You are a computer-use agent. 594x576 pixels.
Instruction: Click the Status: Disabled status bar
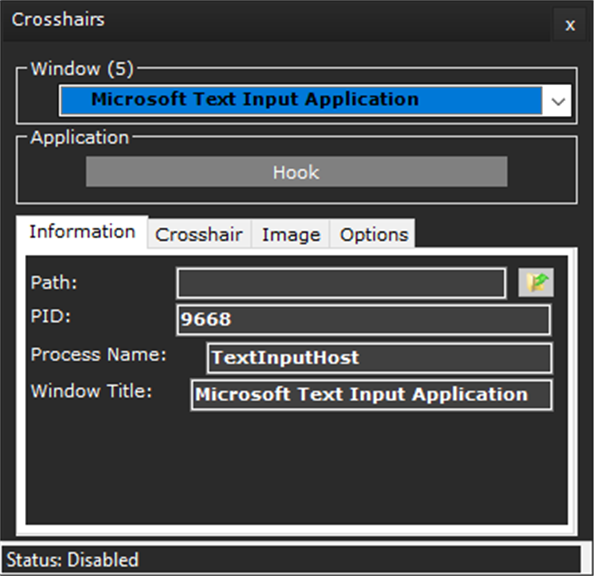pos(291,560)
